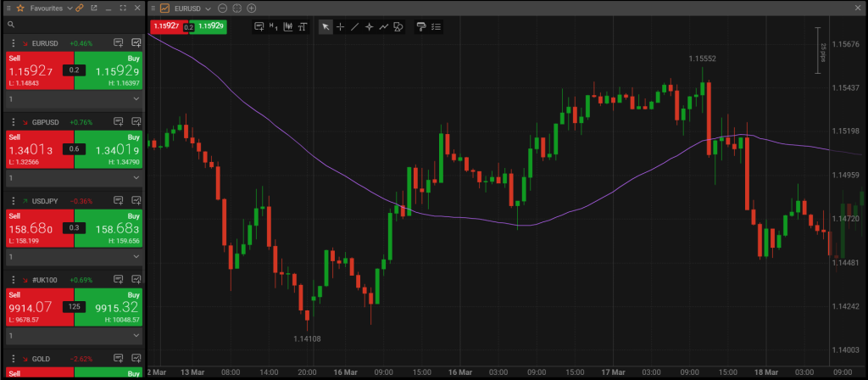Screen dimensions: 868x380
Task: Create new order for EURUSD watchlist row
Action: (x=118, y=43)
